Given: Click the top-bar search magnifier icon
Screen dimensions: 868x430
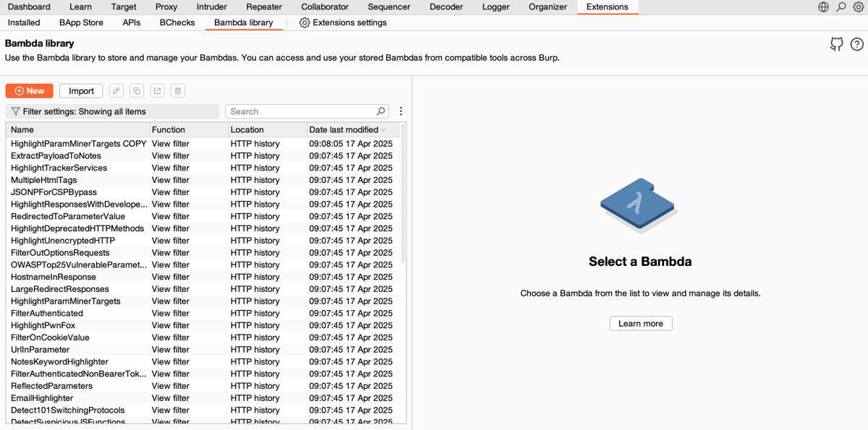Looking at the screenshot, I should click(x=841, y=7).
